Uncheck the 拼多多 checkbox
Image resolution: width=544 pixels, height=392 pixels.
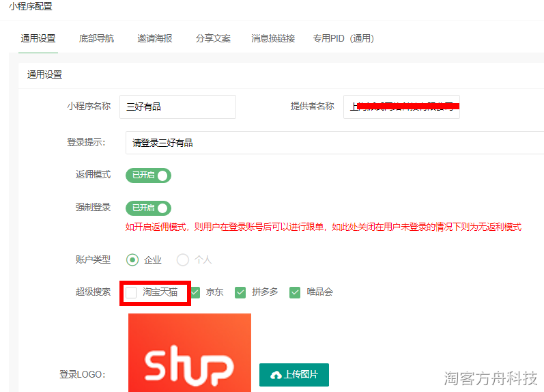tap(240, 292)
